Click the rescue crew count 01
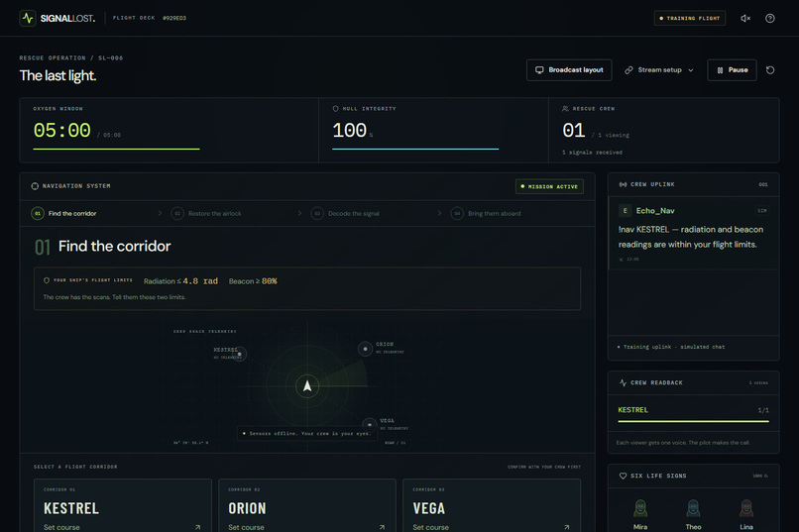The height and width of the screenshot is (532, 799). tap(574, 131)
